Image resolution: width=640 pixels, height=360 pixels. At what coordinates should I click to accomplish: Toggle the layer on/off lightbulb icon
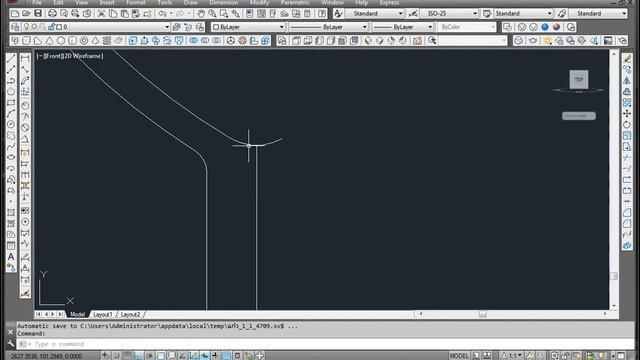click(x=27, y=27)
